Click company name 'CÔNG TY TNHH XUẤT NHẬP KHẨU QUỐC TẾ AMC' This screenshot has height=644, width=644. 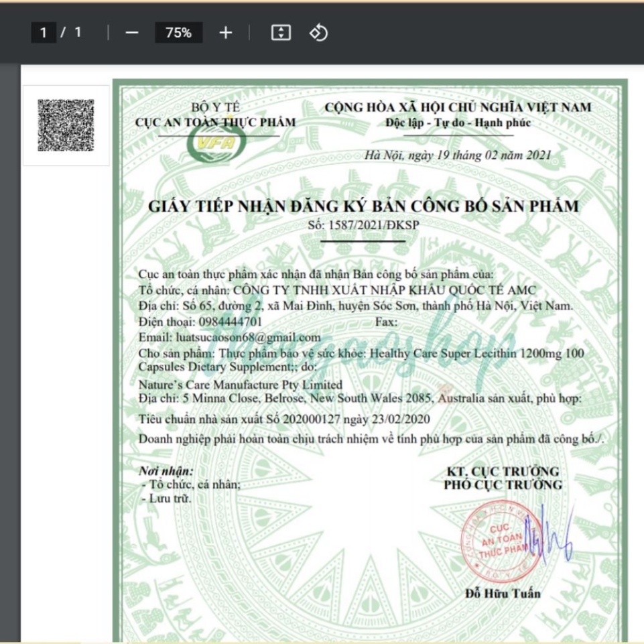(385, 290)
